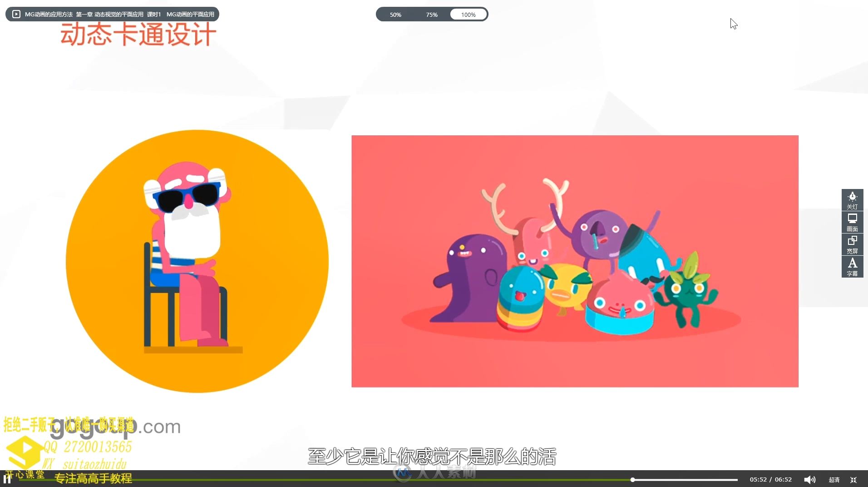Toggle 关灯 lights-off mode
The height and width of the screenshot is (487, 868).
point(852,200)
